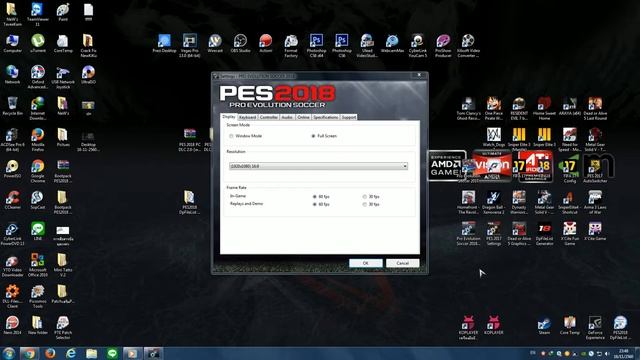Open Microsoft Office 2010 desktop icon

point(38,264)
